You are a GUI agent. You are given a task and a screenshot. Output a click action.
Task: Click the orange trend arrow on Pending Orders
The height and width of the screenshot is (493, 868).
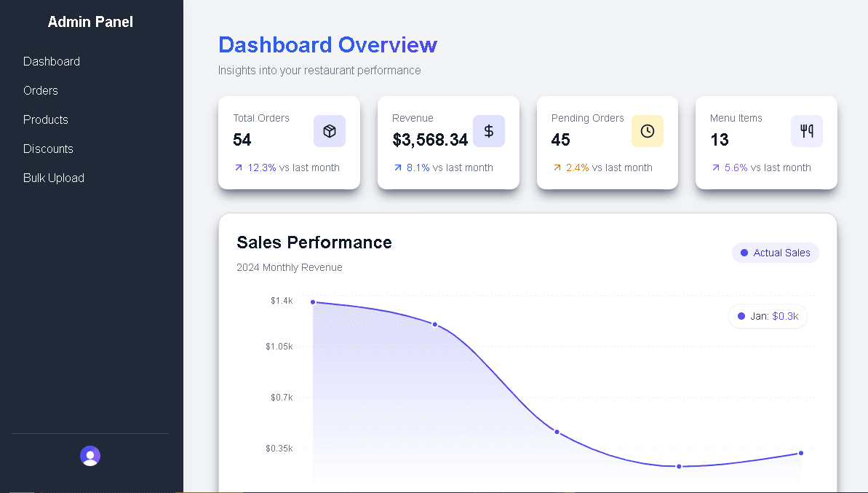pos(557,167)
